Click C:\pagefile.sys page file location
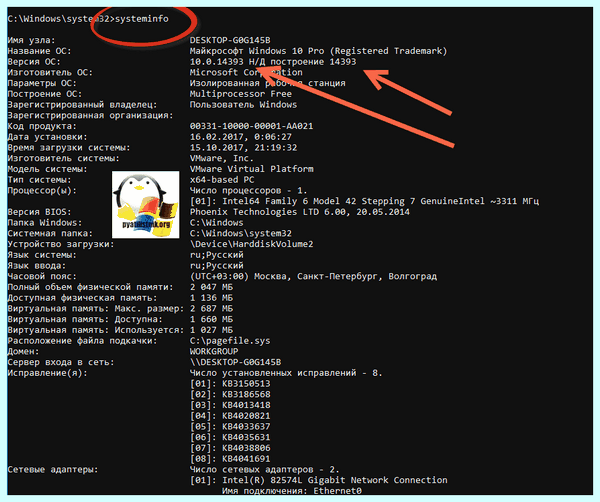 [230, 341]
